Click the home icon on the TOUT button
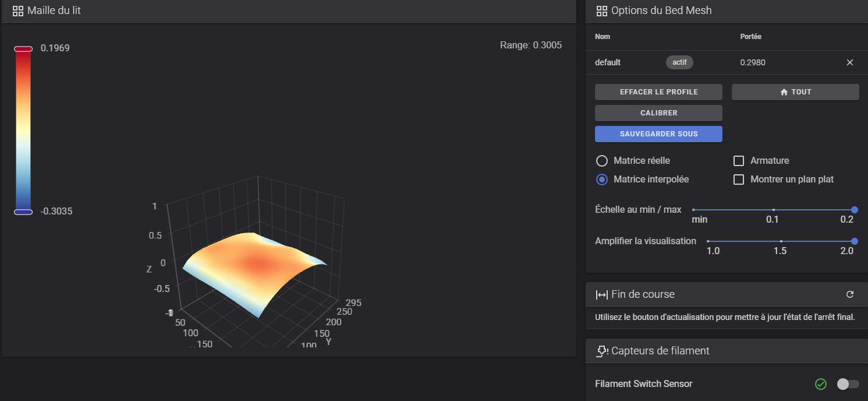This screenshot has height=401, width=868. (784, 92)
